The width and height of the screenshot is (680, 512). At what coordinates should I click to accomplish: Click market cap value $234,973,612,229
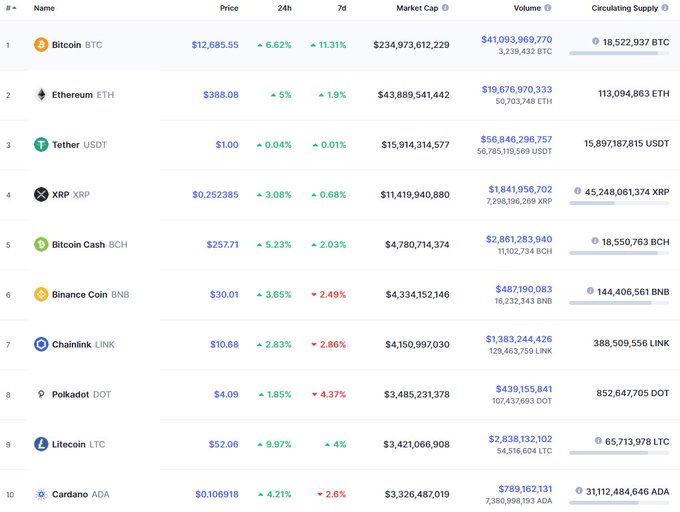411,45
